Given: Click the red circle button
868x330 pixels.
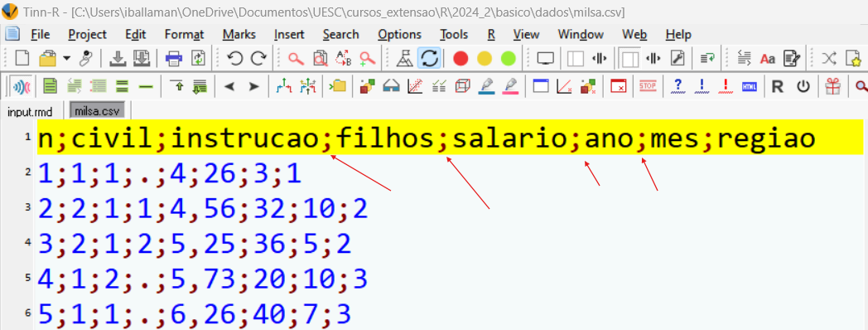Looking at the screenshot, I should [x=461, y=58].
